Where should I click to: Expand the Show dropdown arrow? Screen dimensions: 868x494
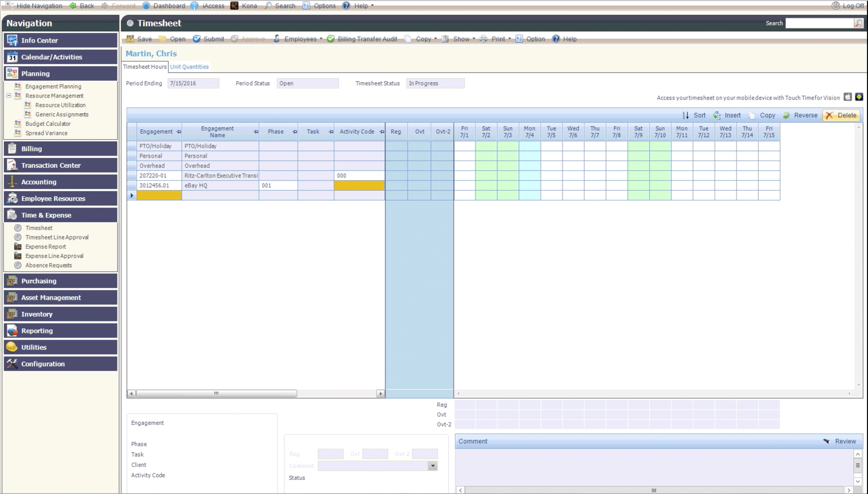pos(474,39)
